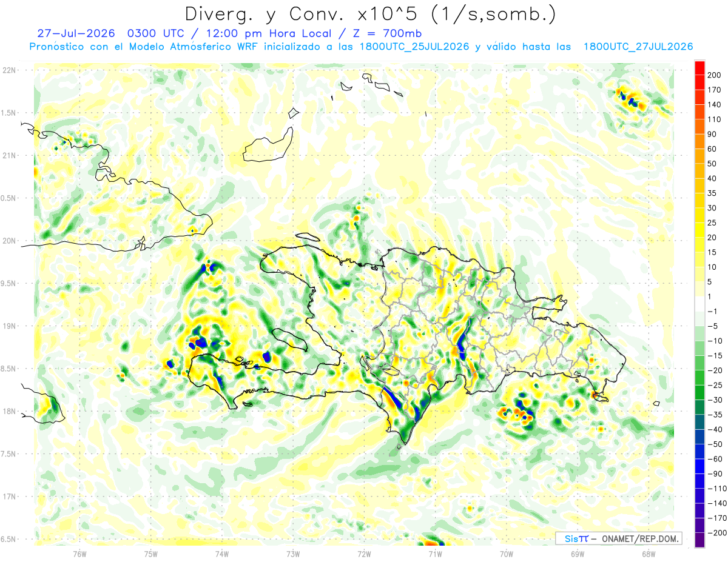
Task: Click the longitude label '75W'
Action: pos(150,554)
